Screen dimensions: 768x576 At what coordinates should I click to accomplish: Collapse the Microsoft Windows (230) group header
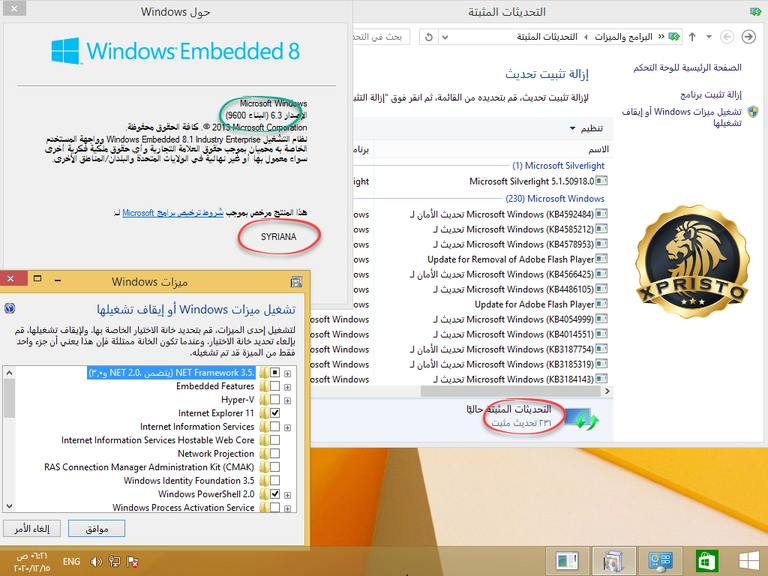pos(555,198)
